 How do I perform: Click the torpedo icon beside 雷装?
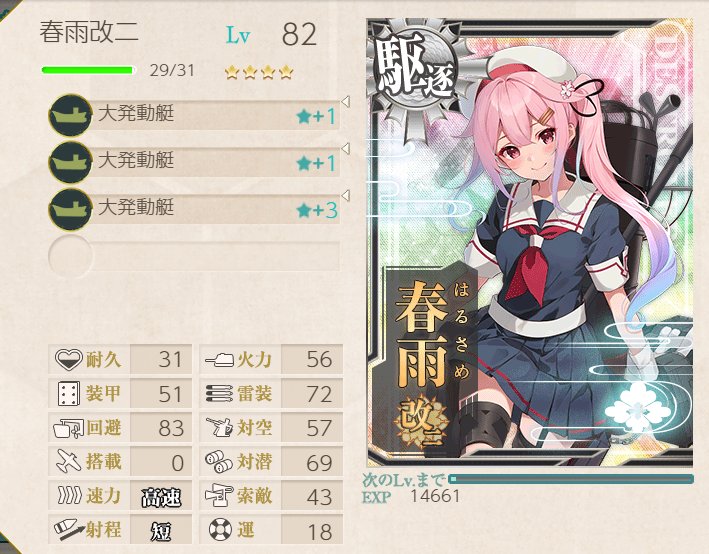point(219,393)
